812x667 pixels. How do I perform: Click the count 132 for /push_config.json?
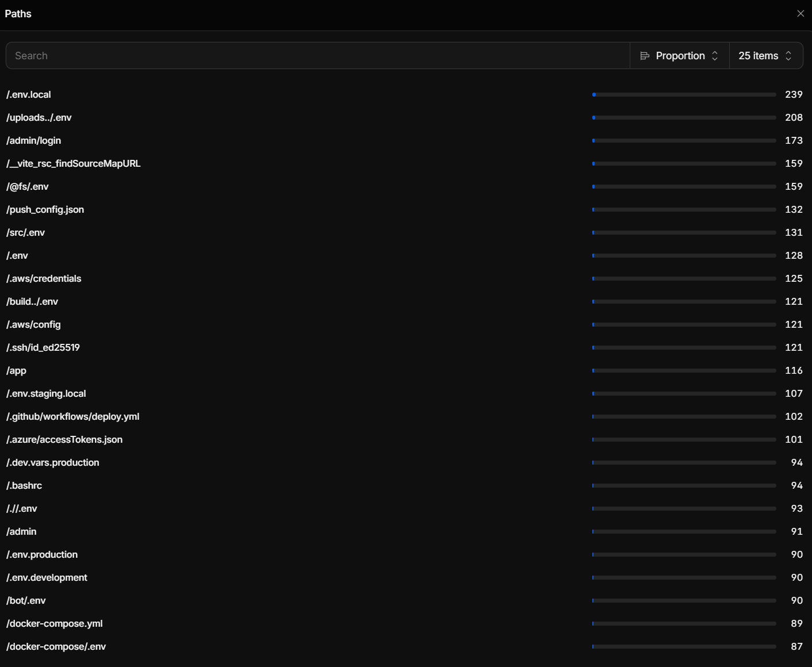coord(794,209)
